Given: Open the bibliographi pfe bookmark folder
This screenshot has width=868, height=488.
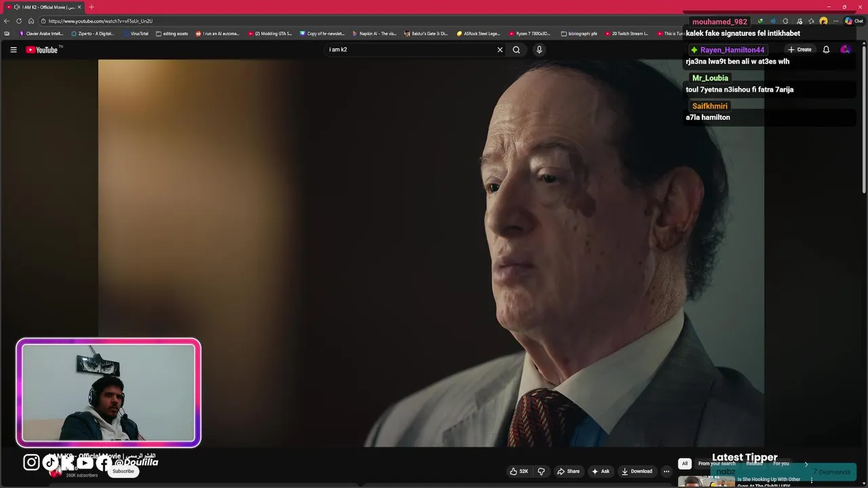Looking at the screenshot, I should coord(579,33).
